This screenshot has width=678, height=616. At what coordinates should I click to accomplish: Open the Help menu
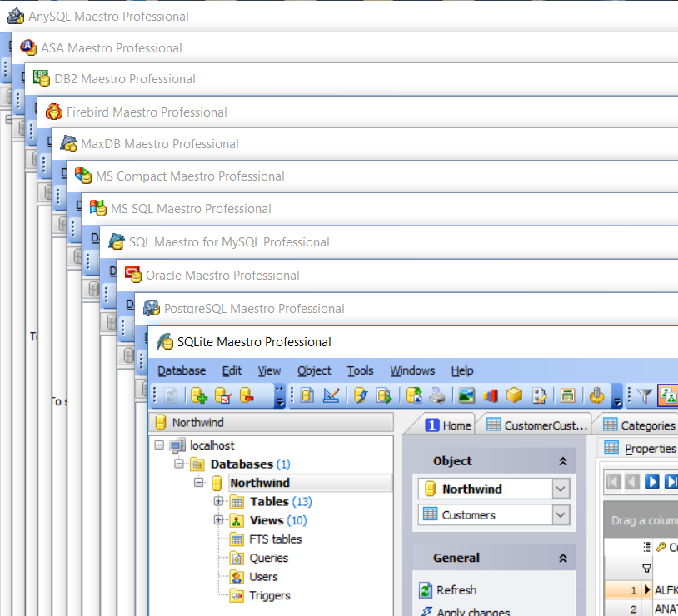tap(462, 371)
